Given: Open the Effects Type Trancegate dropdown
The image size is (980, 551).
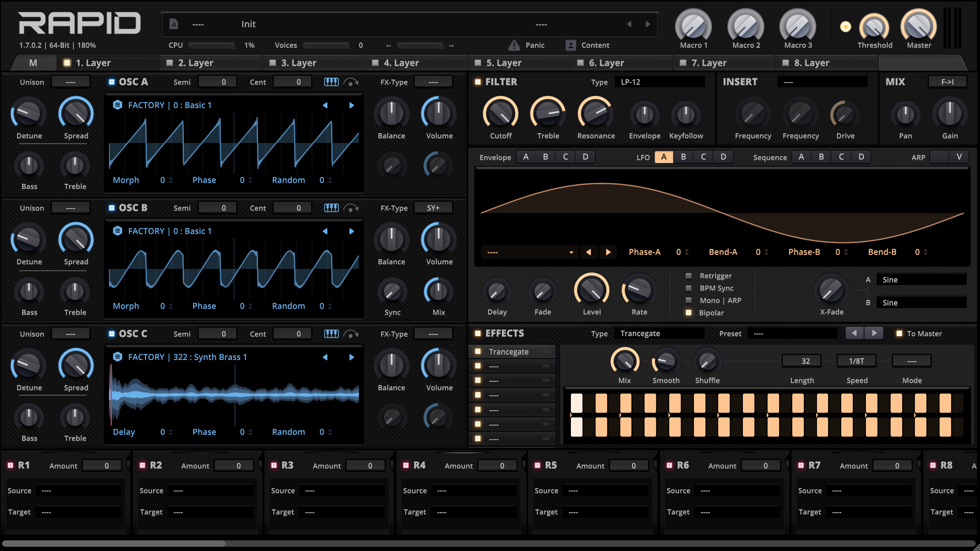Looking at the screenshot, I should tap(659, 333).
